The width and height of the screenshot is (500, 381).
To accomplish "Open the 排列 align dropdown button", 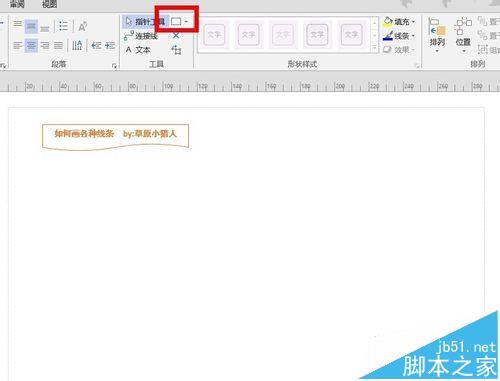I will pyautogui.click(x=437, y=36).
